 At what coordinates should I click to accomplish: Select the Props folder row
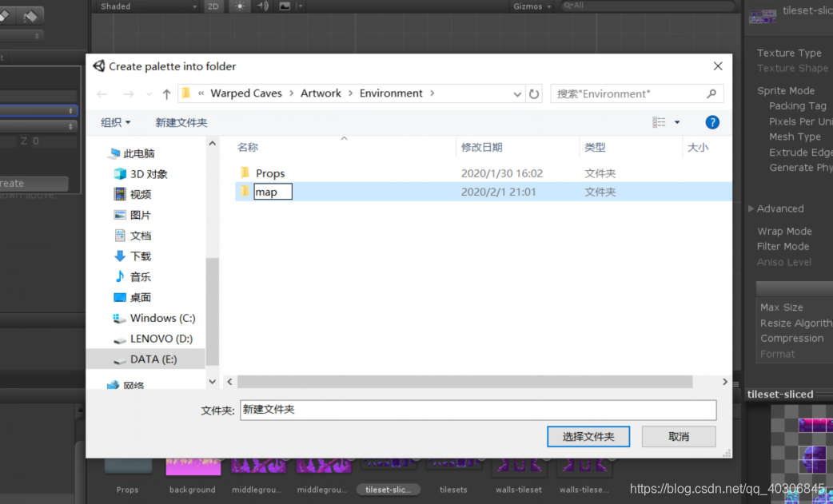[x=484, y=173]
